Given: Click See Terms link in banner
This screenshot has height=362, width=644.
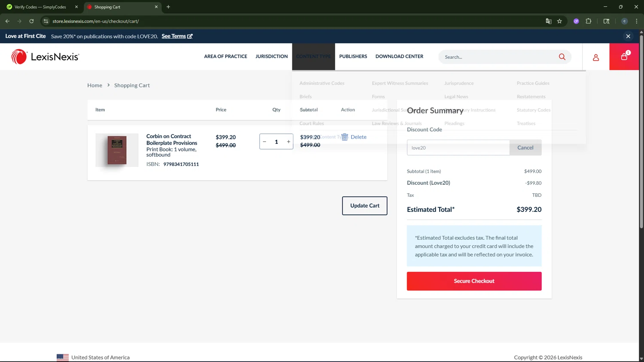Looking at the screenshot, I should tap(177, 36).
